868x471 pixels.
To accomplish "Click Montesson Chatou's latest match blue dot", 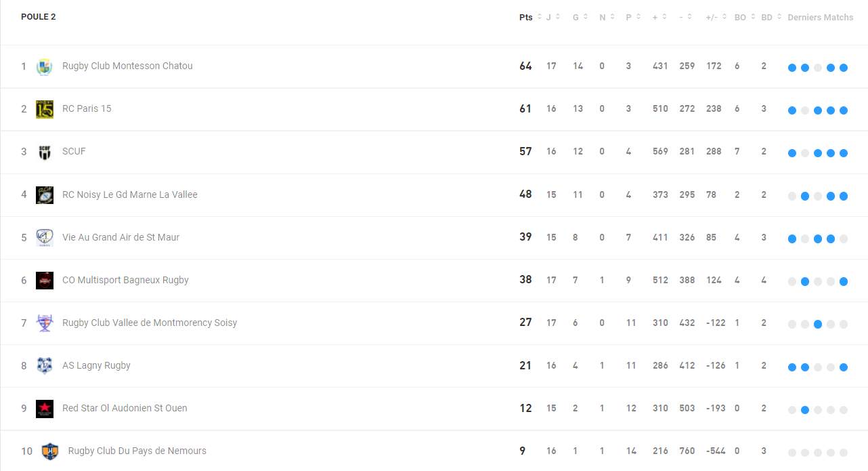I will pyautogui.click(x=844, y=68).
